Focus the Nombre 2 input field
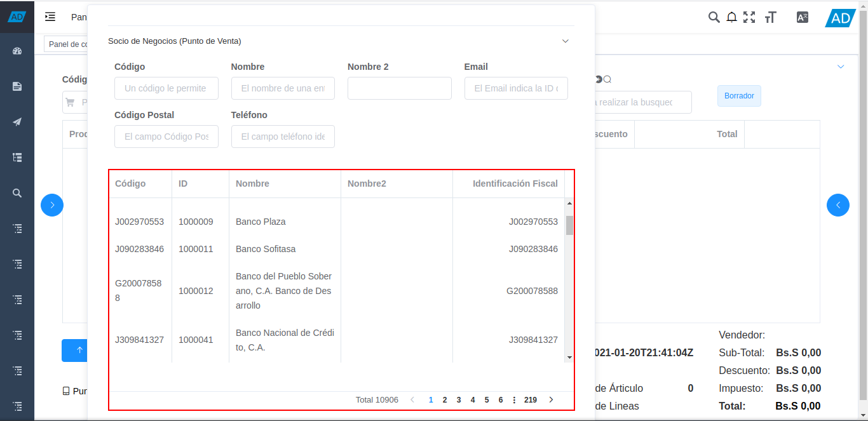 pyautogui.click(x=400, y=88)
